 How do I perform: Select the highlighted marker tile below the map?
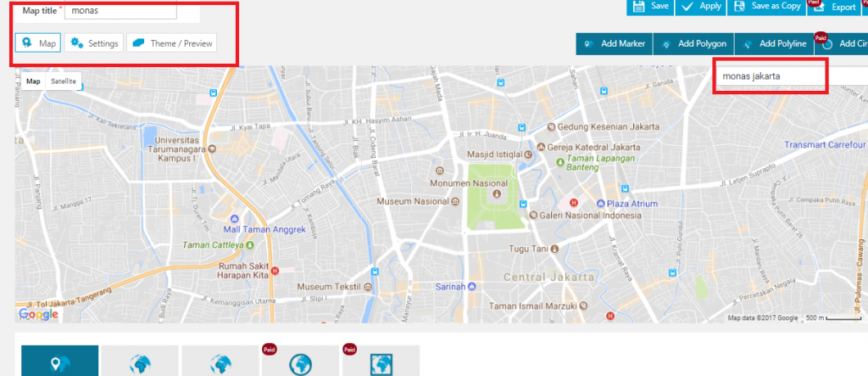tap(59, 361)
